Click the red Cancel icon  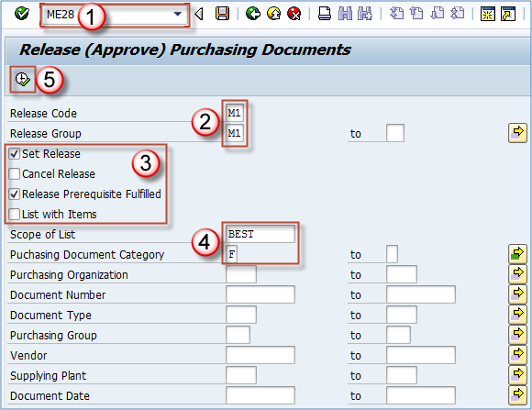pos(294,14)
